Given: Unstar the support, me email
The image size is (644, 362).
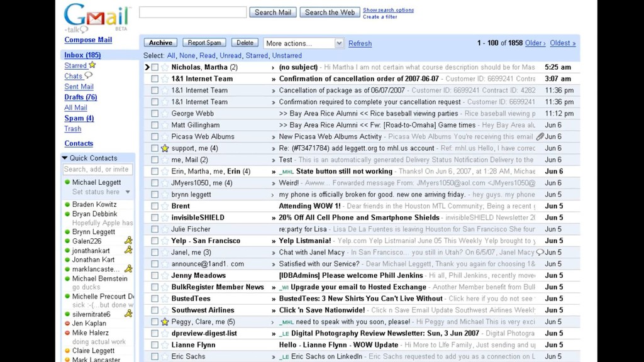Looking at the screenshot, I should point(165,148).
